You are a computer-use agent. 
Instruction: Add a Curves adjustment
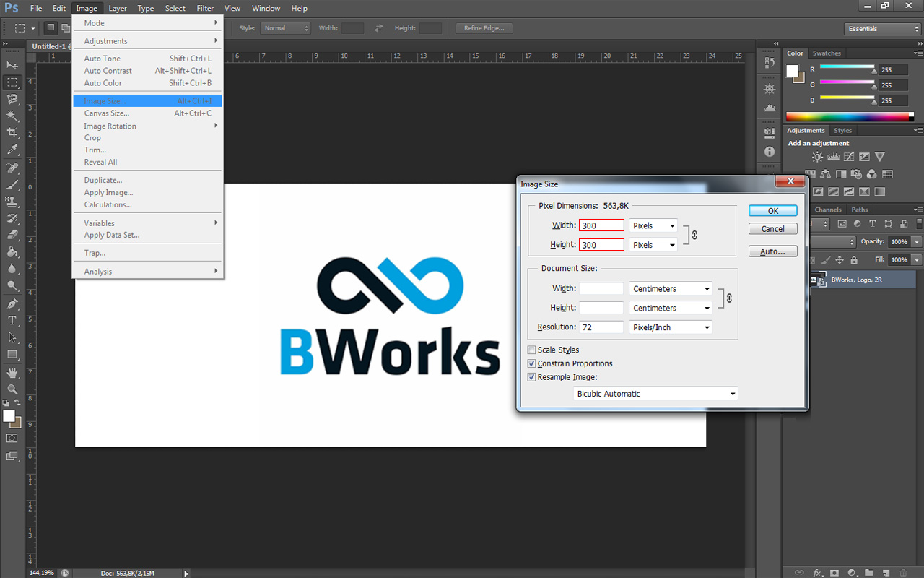(x=848, y=157)
